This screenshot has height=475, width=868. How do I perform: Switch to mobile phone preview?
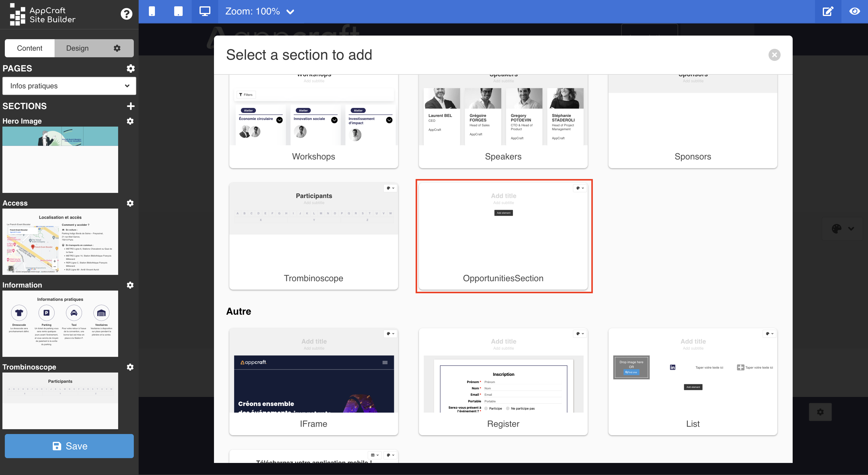coord(152,11)
